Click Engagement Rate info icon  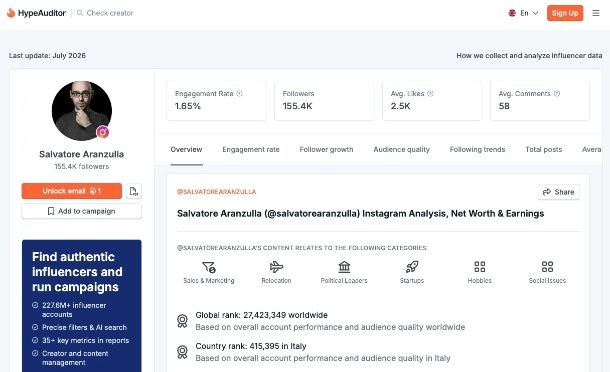[x=239, y=93]
